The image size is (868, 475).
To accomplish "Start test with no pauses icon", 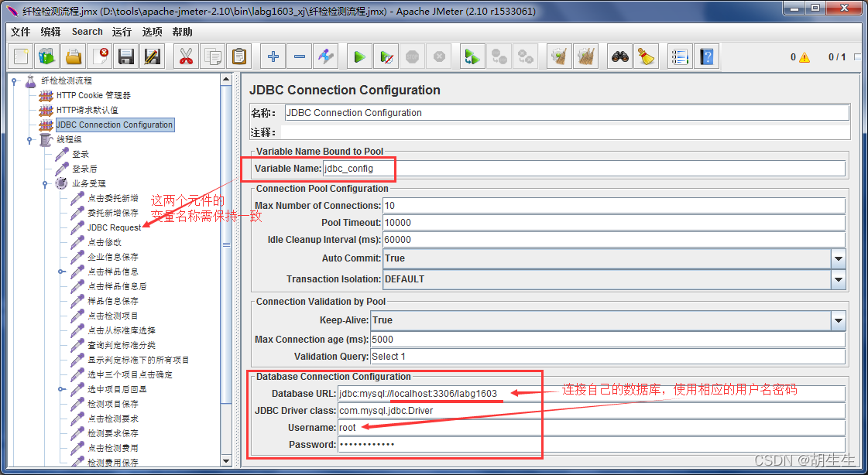I will tap(386, 56).
